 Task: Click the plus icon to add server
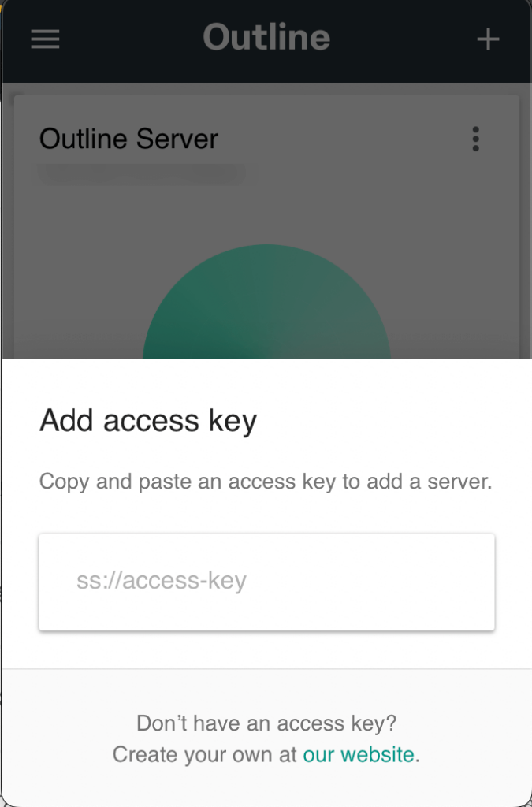coord(488,39)
